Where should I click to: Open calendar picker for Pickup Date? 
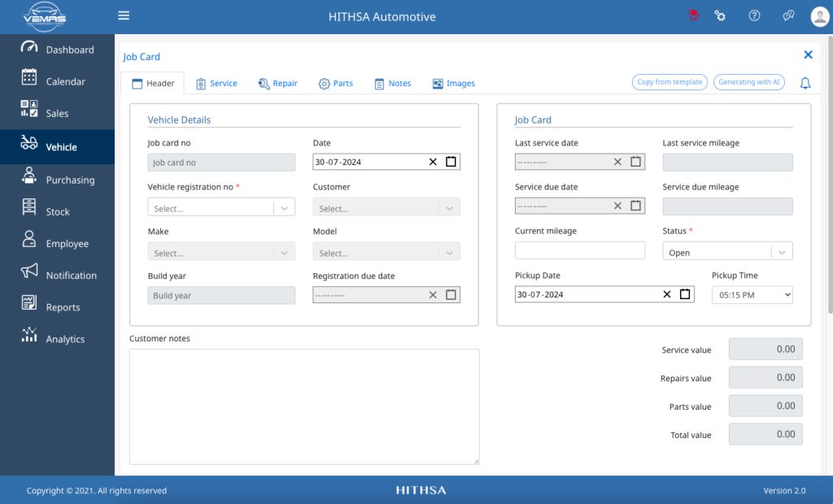point(685,294)
